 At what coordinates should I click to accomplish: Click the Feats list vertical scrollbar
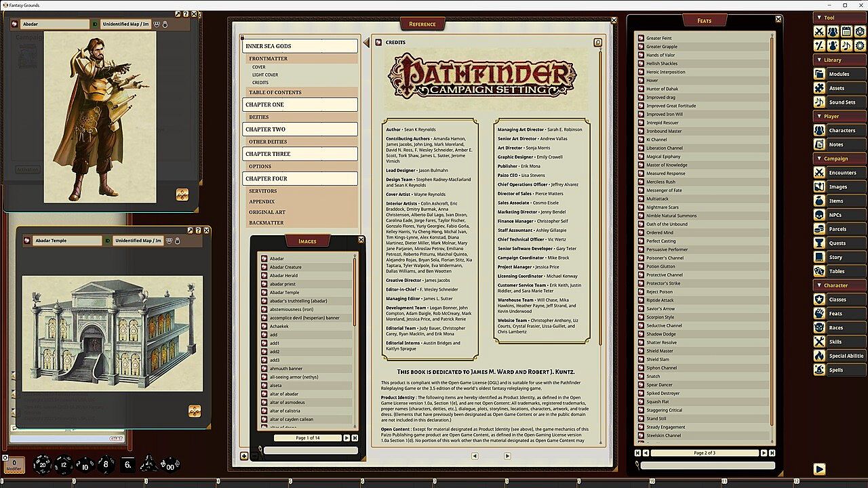(772, 237)
